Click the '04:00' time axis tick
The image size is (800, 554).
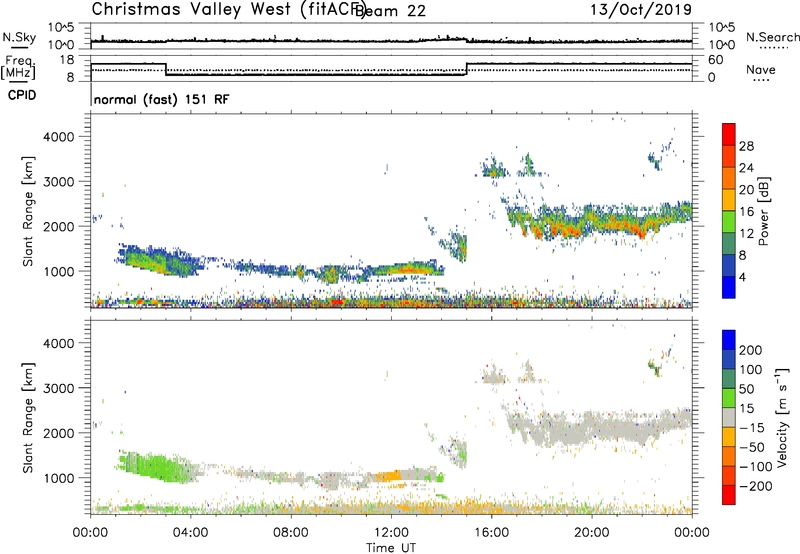[191, 533]
